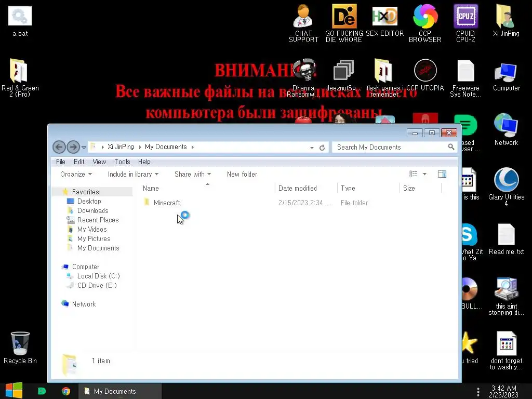
Task: Click the Explorer Forward arrow button
Action: point(73,147)
